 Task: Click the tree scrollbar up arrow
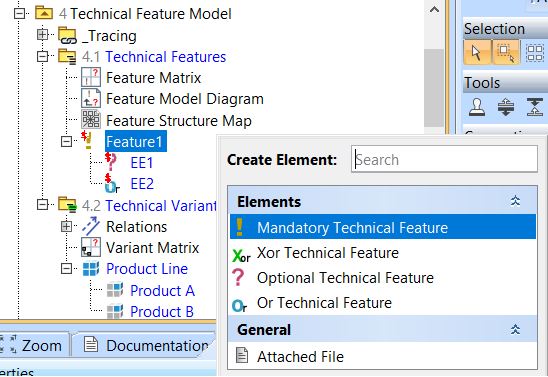pos(434,10)
